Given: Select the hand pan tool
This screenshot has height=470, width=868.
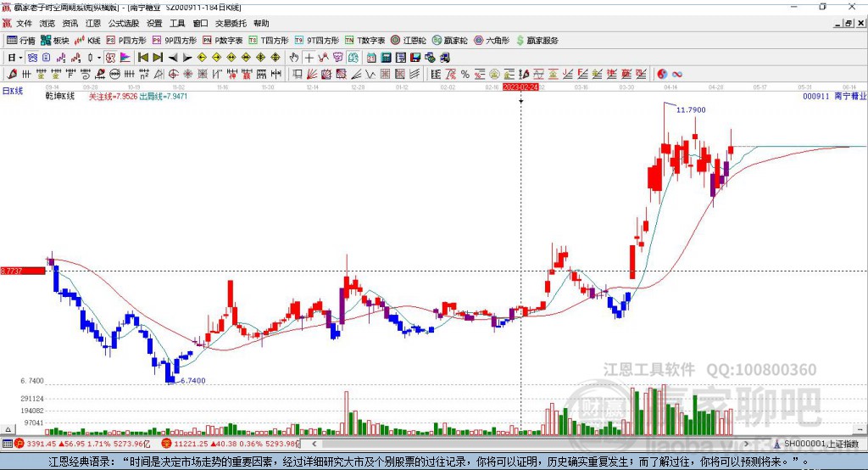Looking at the screenshot, I should coord(294,58).
